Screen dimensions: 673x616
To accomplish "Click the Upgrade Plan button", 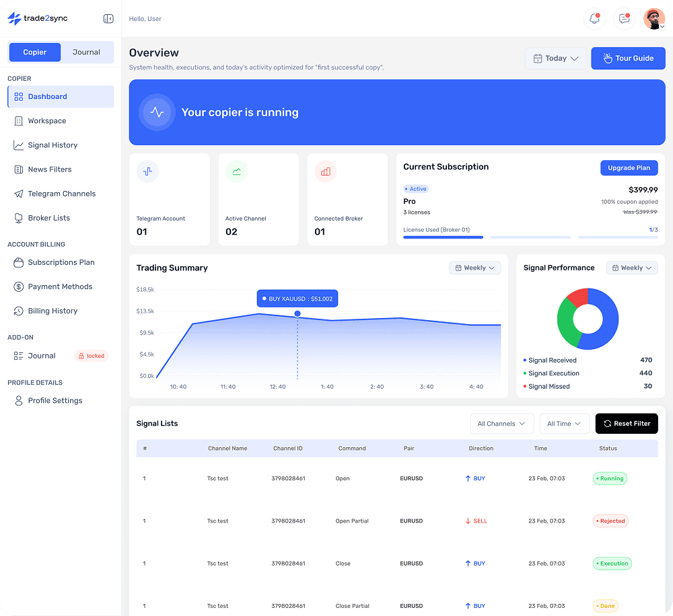I will (629, 168).
